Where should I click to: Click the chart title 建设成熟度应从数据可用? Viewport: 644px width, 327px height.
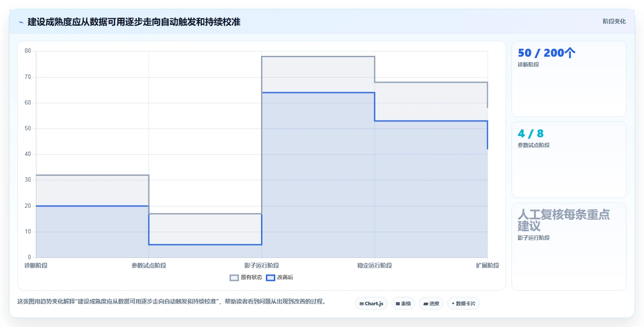click(134, 22)
